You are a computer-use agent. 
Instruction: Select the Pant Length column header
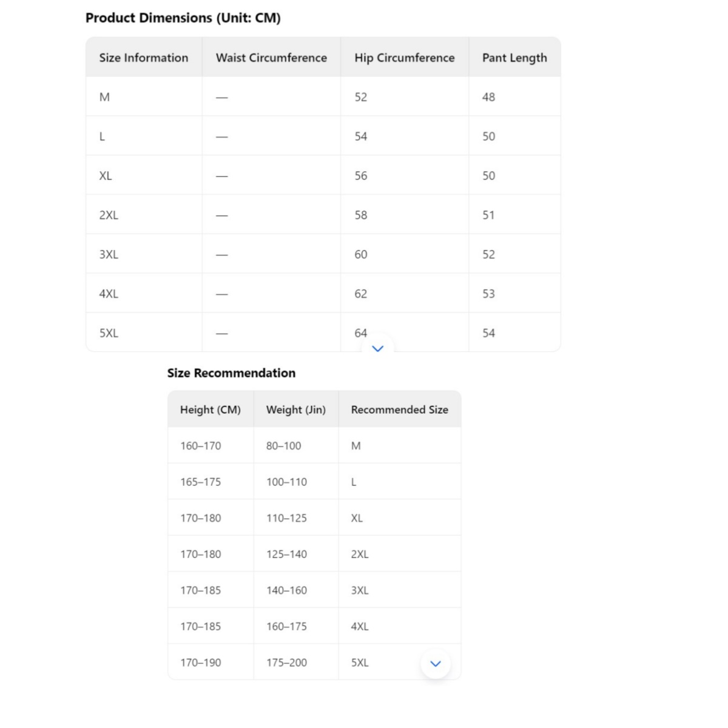[x=514, y=58]
